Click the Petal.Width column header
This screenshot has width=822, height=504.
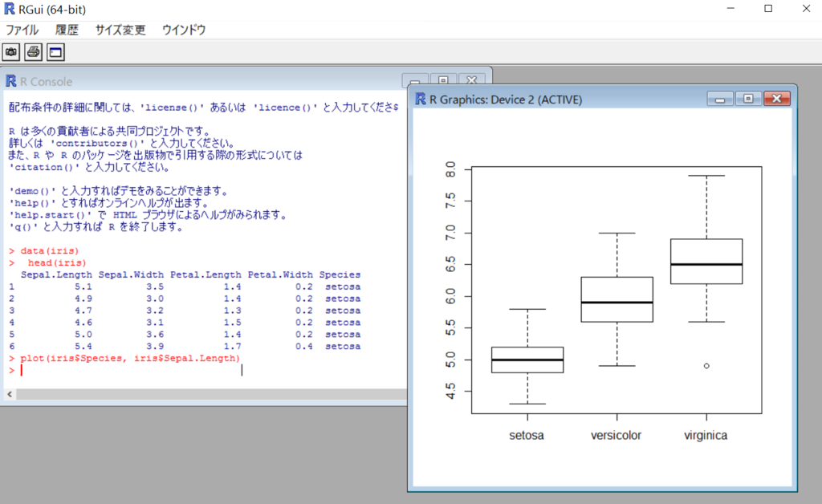tap(280, 274)
